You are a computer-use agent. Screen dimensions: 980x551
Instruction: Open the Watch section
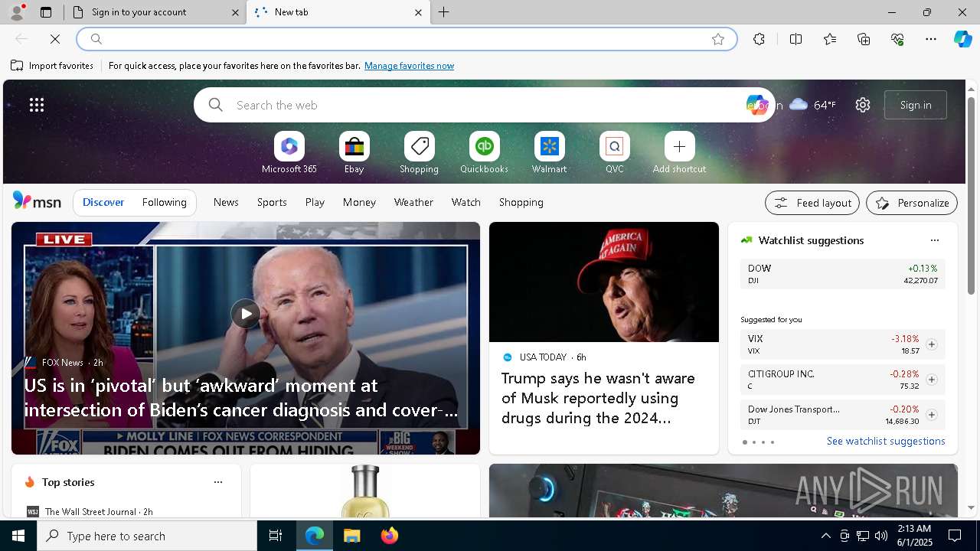466,202
